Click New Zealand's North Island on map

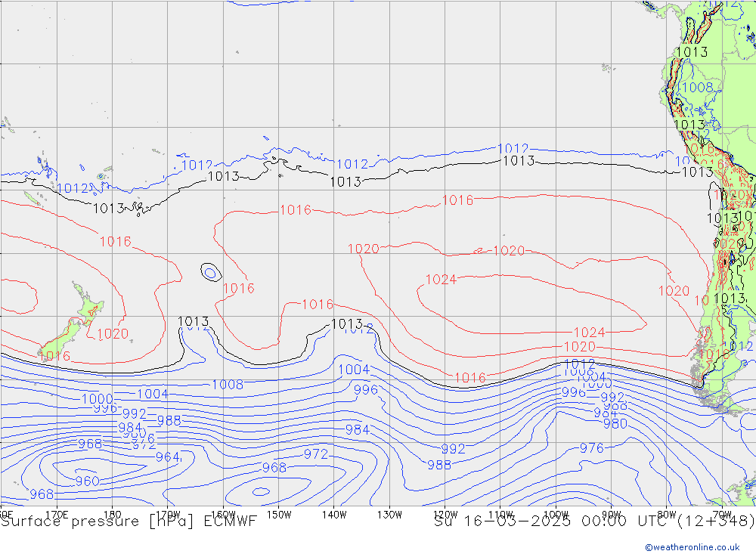point(88,304)
